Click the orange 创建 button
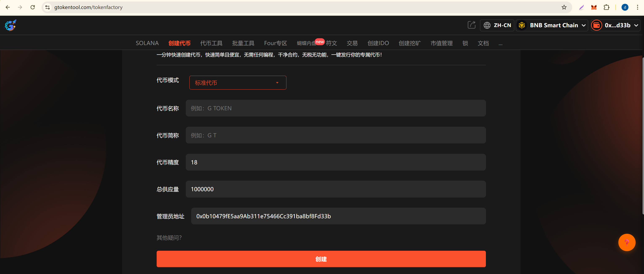The width and height of the screenshot is (644, 274). pos(321,259)
